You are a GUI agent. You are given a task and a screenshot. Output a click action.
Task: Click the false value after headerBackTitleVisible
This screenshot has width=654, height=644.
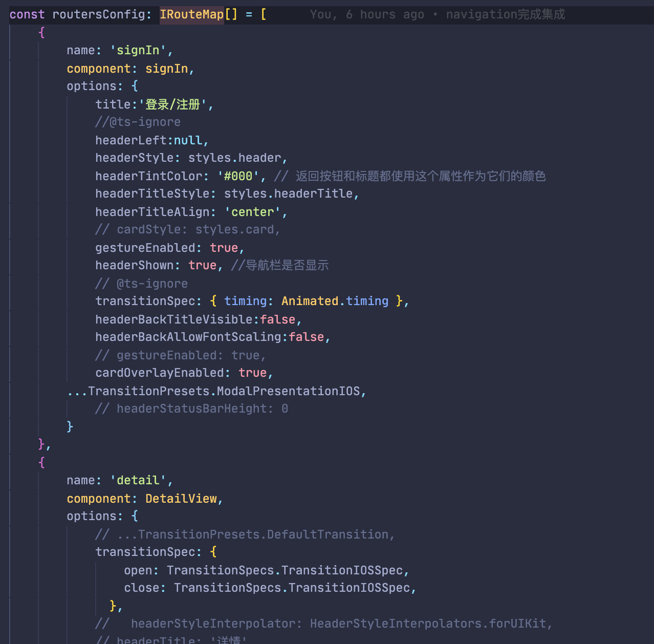click(278, 319)
